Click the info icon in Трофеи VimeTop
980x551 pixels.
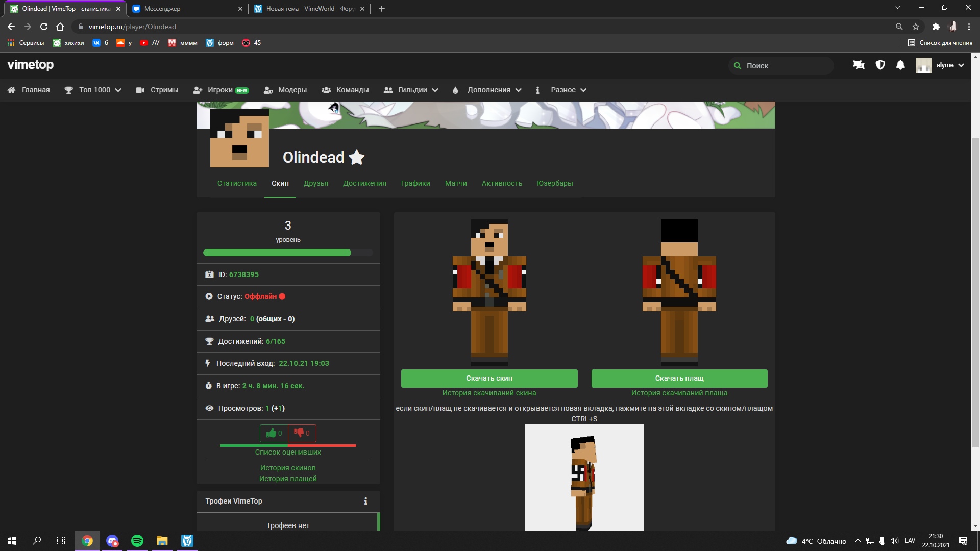pyautogui.click(x=365, y=501)
